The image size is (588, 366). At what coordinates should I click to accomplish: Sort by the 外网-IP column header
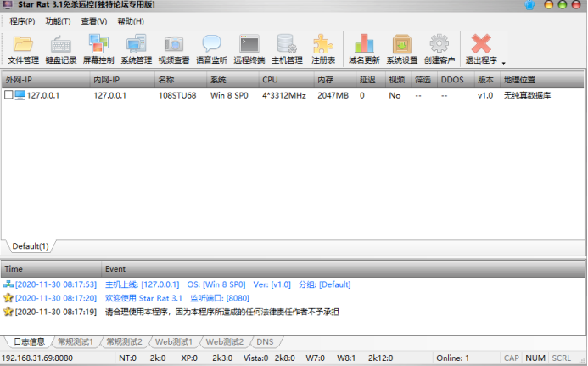click(x=46, y=80)
